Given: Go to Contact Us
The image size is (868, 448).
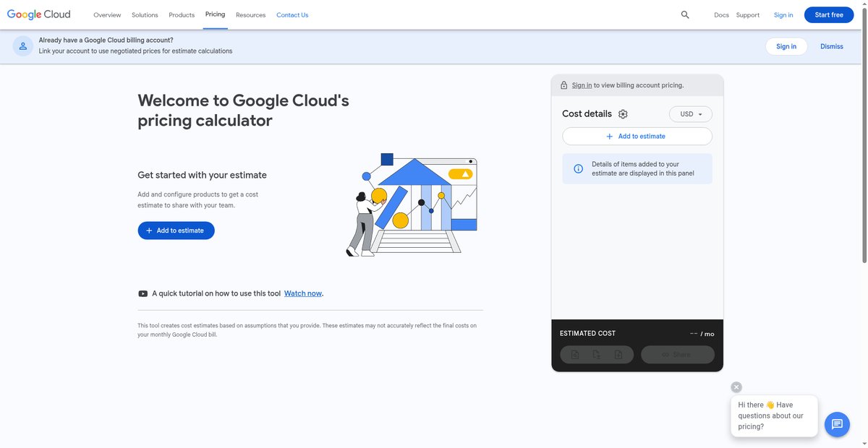Looking at the screenshot, I should click(292, 14).
